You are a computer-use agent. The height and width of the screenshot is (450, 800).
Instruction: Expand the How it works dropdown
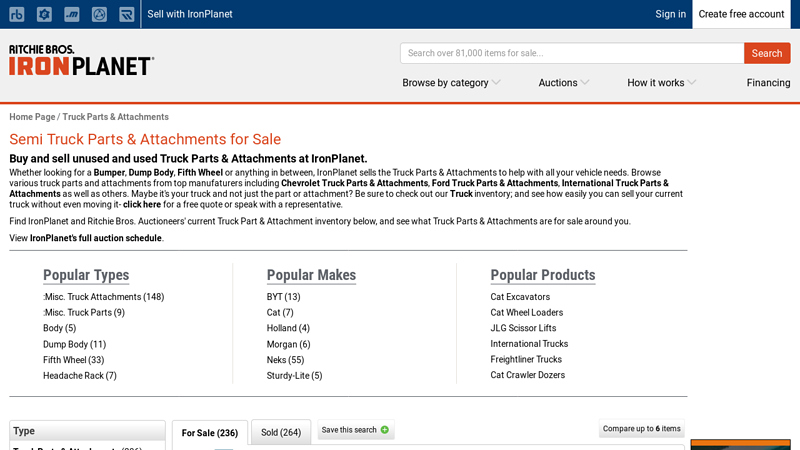(x=661, y=83)
